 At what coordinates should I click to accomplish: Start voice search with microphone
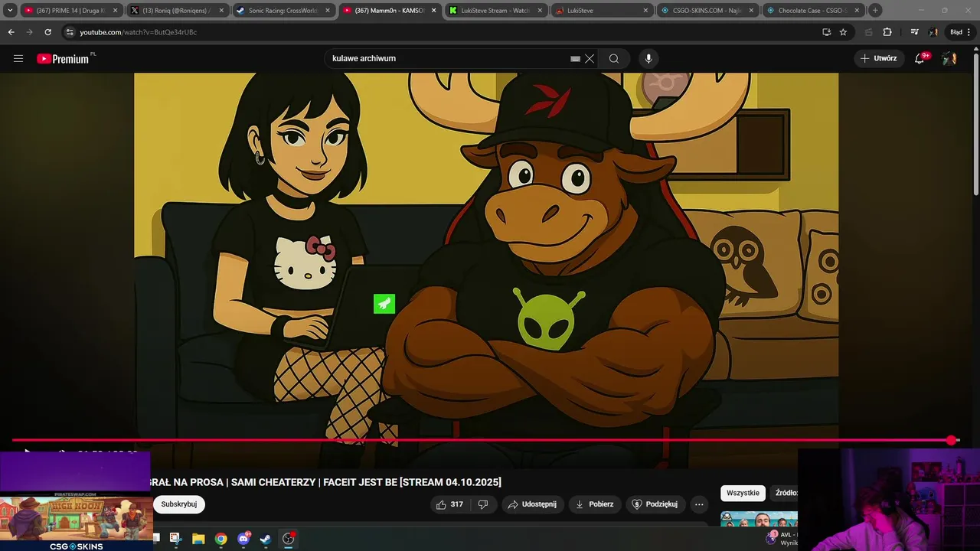[648, 58]
